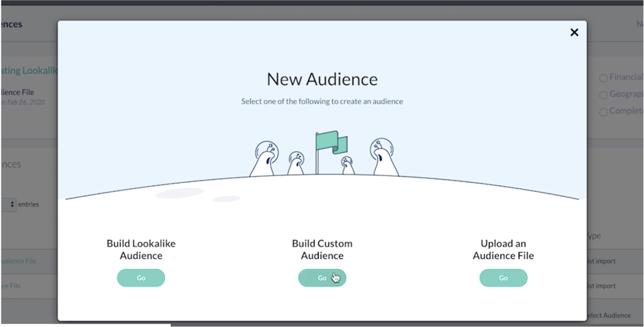Click the New Audience heading
The image size is (644, 327).
coord(322,79)
